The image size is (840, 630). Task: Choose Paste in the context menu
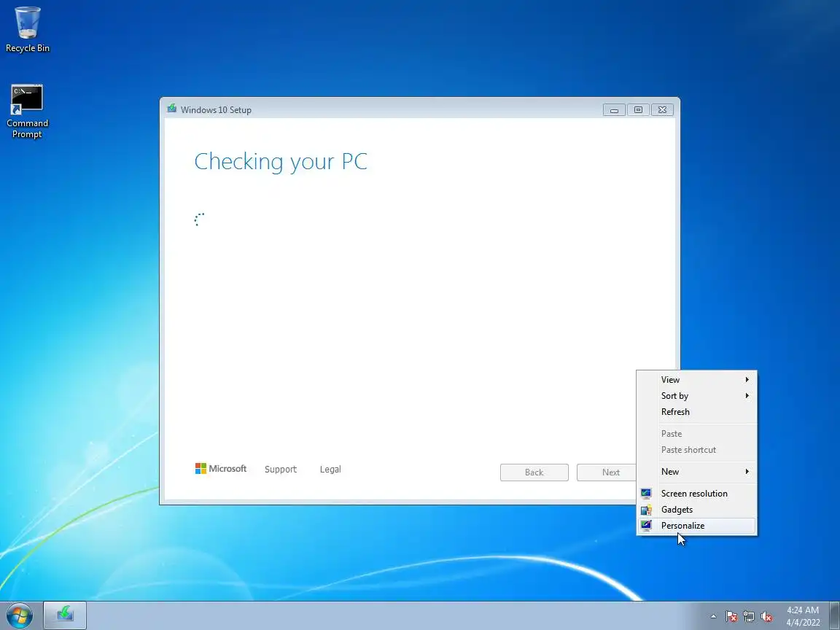pyautogui.click(x=697, y=434)
